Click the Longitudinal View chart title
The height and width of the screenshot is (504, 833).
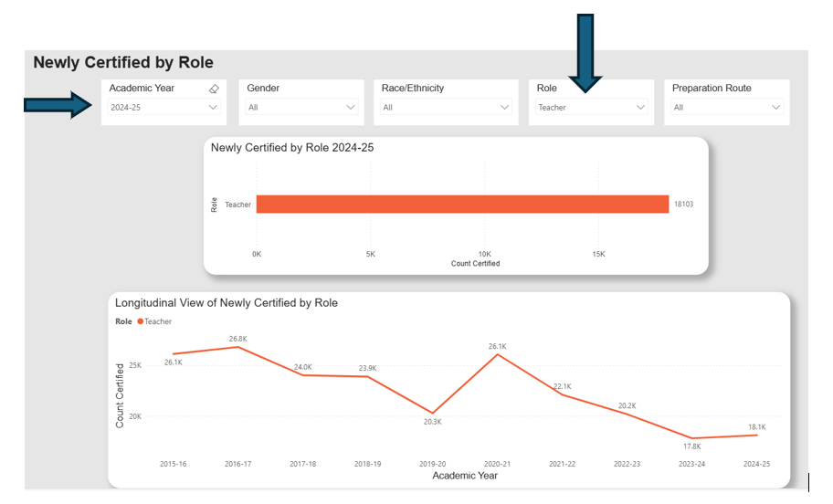226,302
